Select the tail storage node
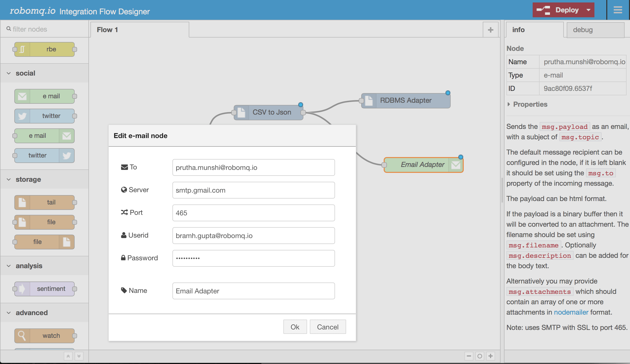This screenshot has width=630, height=364. (44, 202)
